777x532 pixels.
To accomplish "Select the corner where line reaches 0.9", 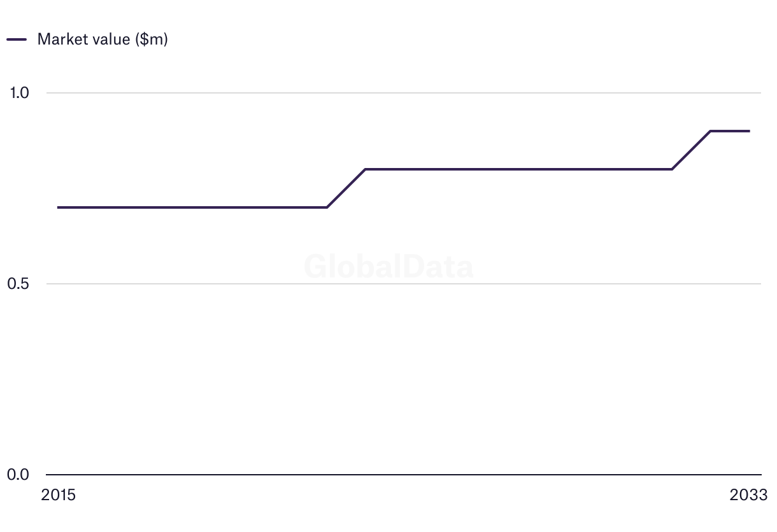I will (711, 131).
